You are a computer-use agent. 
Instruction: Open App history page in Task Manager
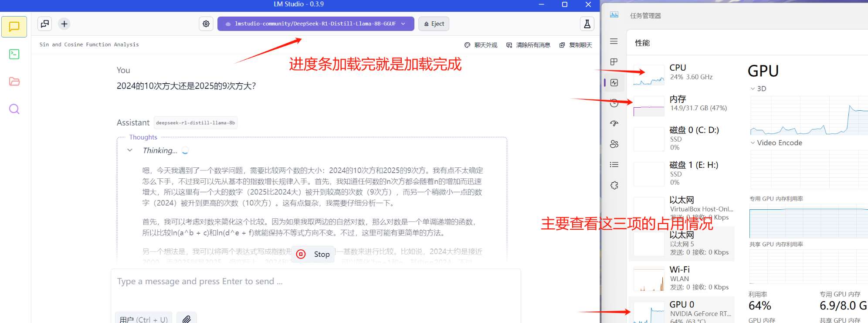click(614, 103)
